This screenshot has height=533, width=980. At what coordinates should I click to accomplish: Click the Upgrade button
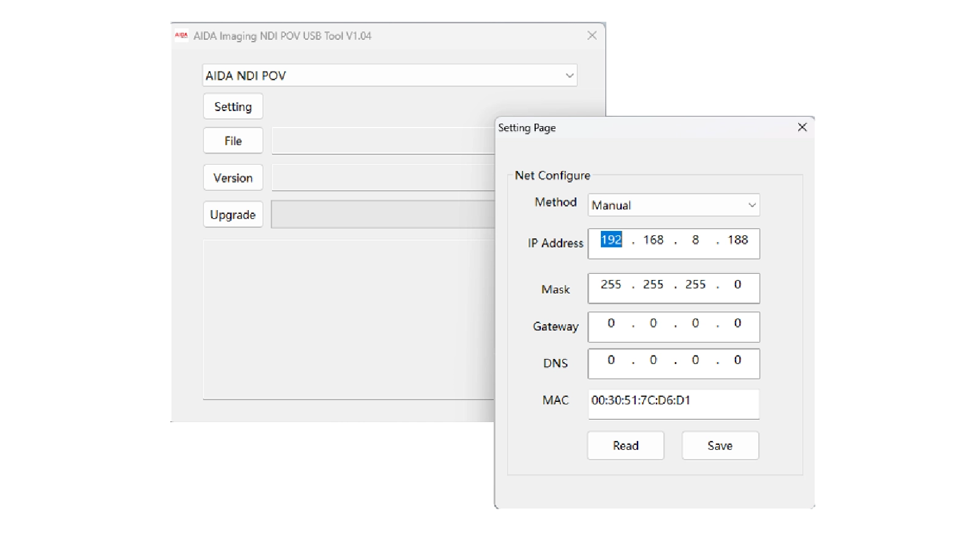(x=233, y=214)
